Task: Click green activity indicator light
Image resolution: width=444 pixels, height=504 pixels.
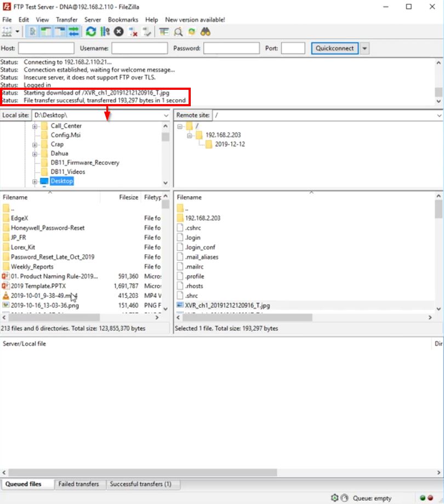Action: click(423, 498)
